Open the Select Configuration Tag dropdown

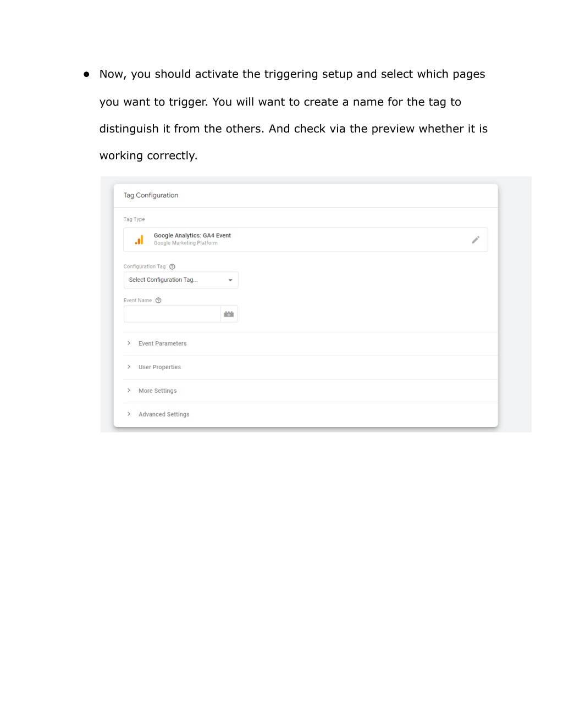[181, 280]
